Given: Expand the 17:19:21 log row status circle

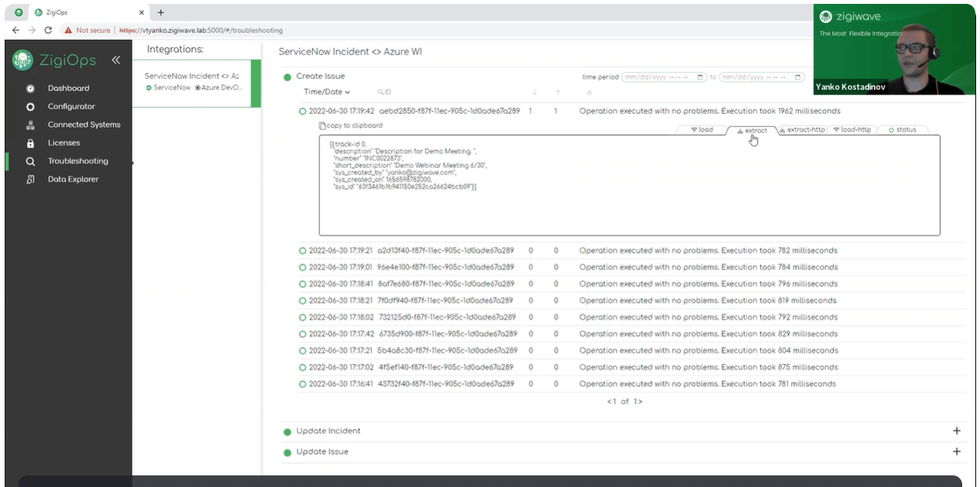Looking at the screenshot, I should [x=303, y=251].
